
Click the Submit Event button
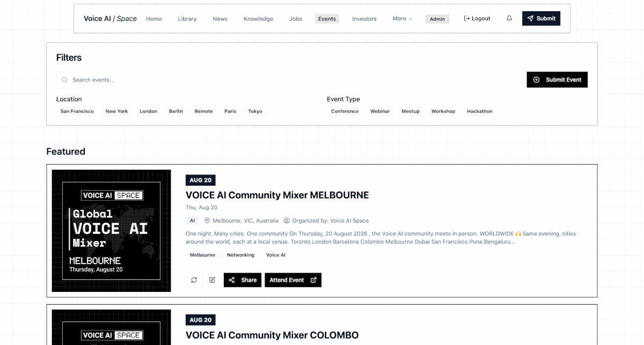pyautogui.click(x=557, y=79)
